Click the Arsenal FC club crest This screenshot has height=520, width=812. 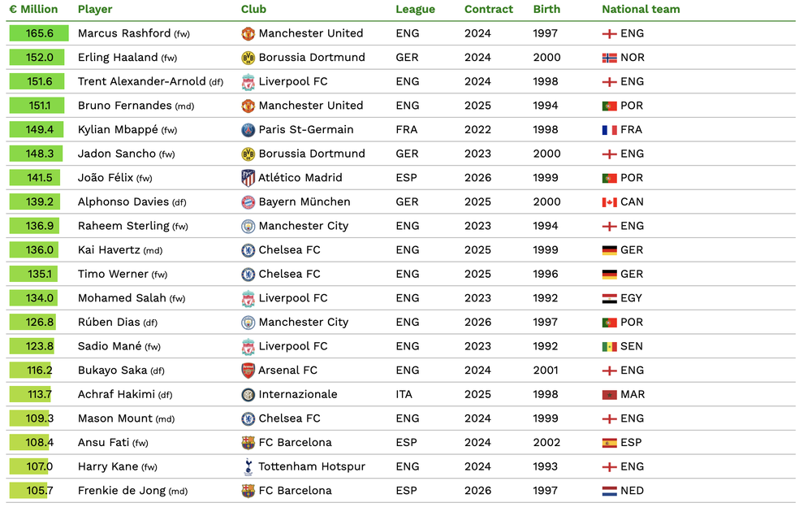tap(248, 370)
